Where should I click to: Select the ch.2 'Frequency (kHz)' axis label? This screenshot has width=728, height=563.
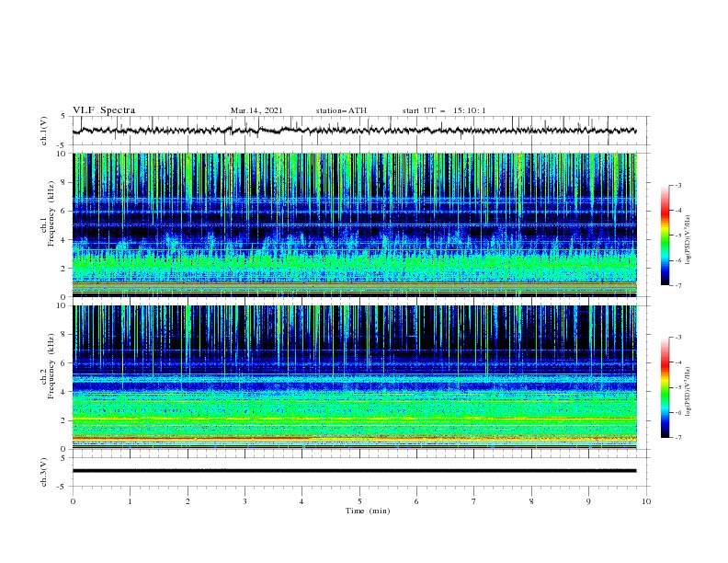point(51,366)
